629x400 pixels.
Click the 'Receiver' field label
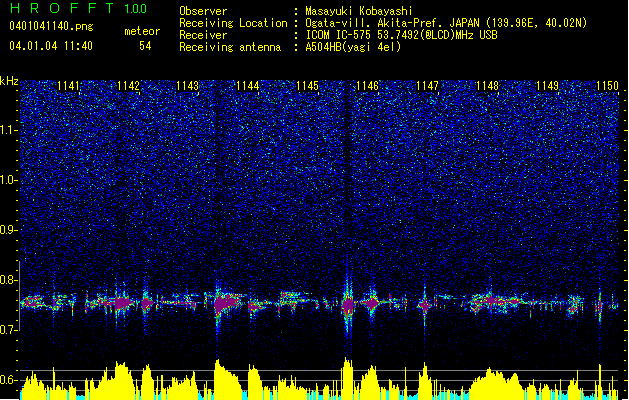click(203, 35)
